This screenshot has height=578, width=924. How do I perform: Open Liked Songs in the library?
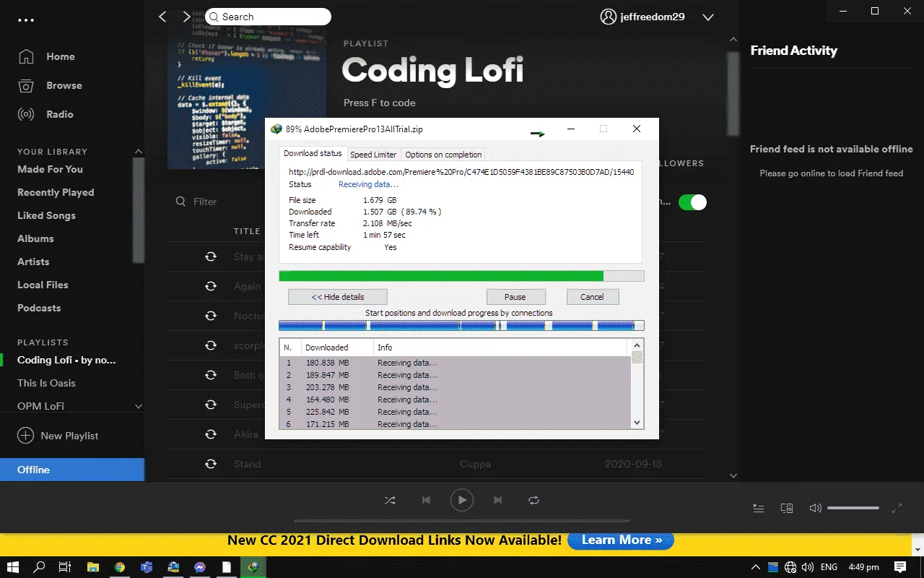click(x=46, y=215)
